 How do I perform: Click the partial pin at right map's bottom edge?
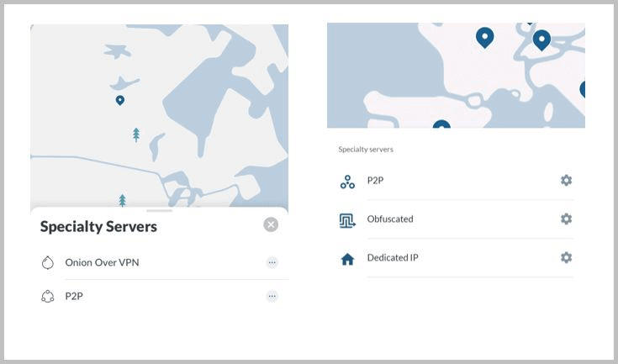441,124
